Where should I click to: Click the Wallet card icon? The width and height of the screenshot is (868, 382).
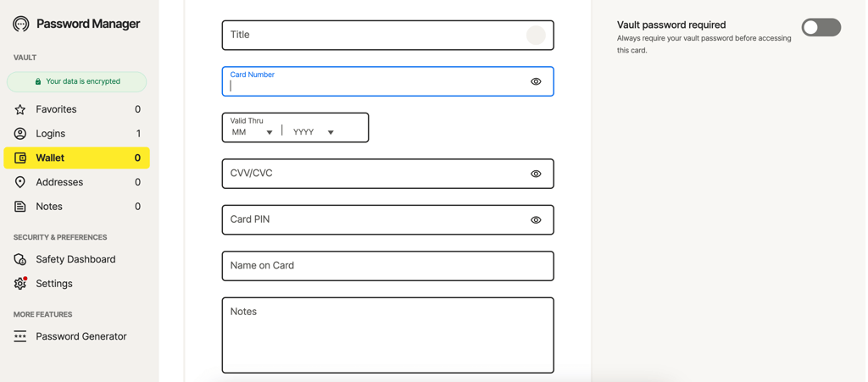pyautogui.click(x=20, y=158)
